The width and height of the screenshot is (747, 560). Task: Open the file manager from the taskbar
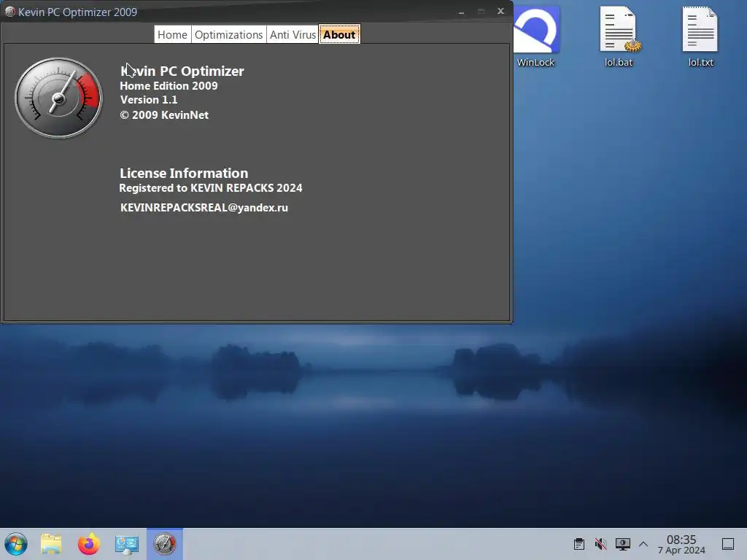[51, 544]
